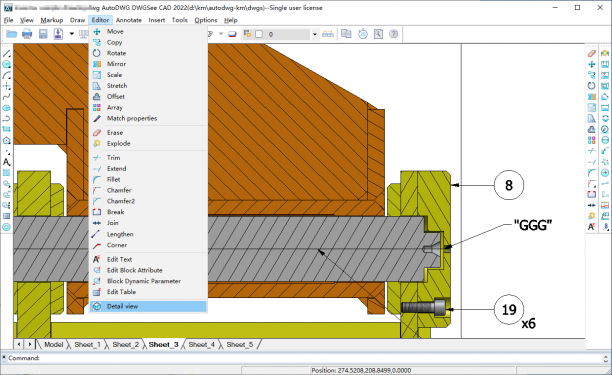Select the Hatch tool in the left toolbar

[7, 172]
